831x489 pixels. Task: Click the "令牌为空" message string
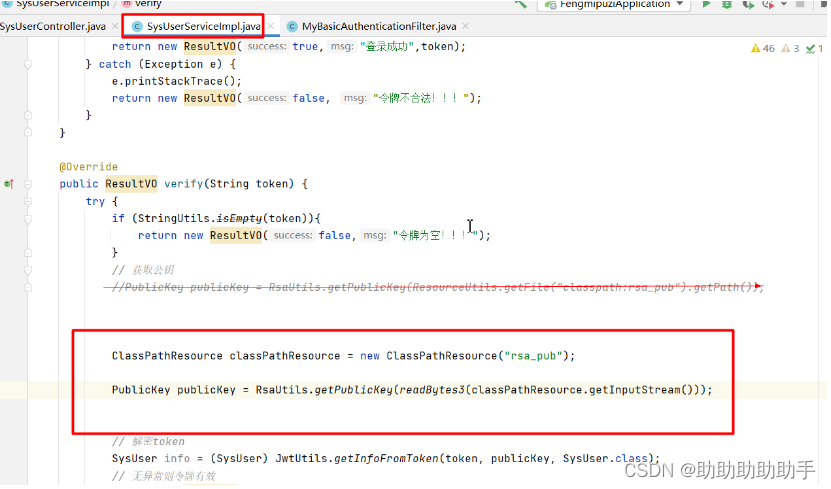(x=435, y=235)
